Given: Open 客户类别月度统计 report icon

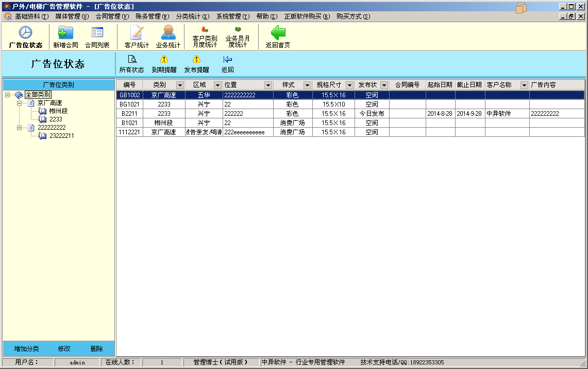Looking at the screenshot, I should pyautogui.click(x=205, y=30).
